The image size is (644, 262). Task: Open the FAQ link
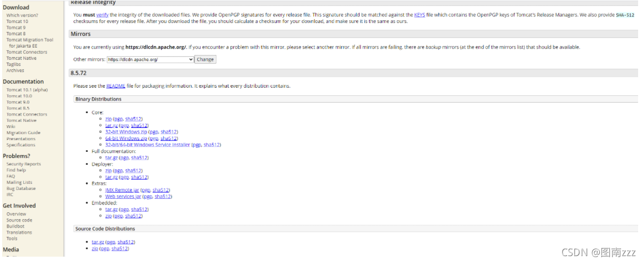pos(11,176)
